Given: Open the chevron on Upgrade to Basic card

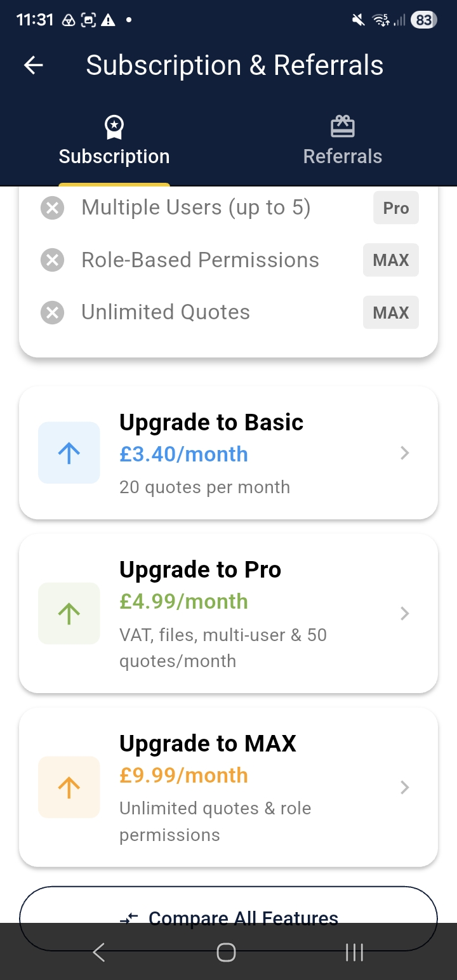Looking at the screenshot, I should [405, 453].
